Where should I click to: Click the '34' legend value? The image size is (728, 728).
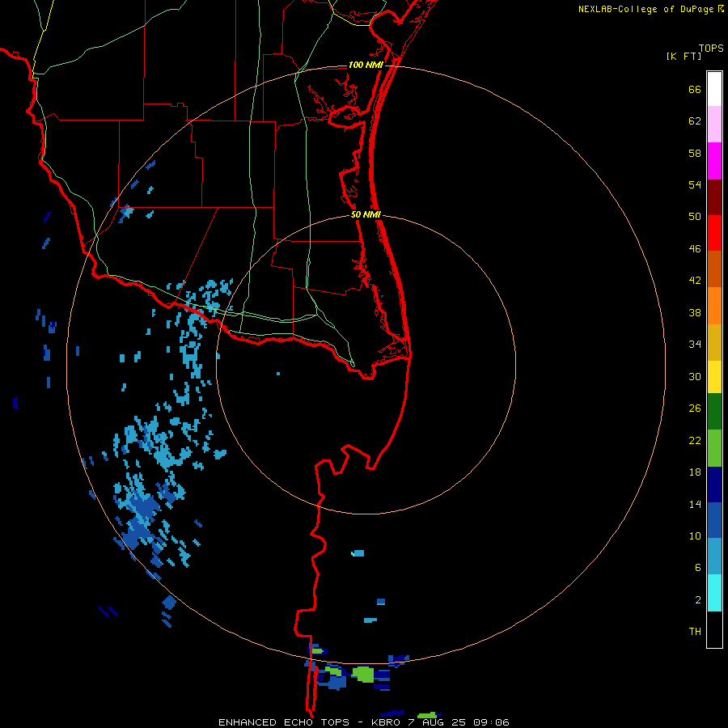click(695, 345)
